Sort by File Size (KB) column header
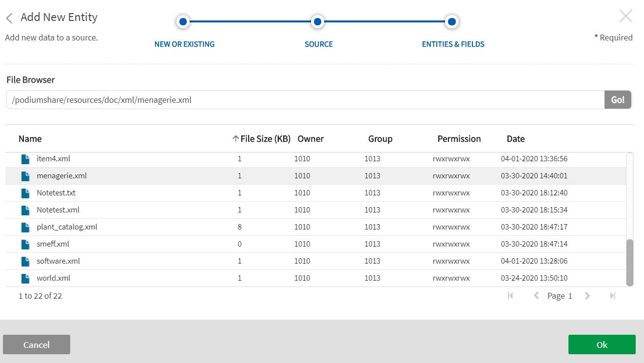The width and height of the screenshot is (644, 363). (266, 139)
